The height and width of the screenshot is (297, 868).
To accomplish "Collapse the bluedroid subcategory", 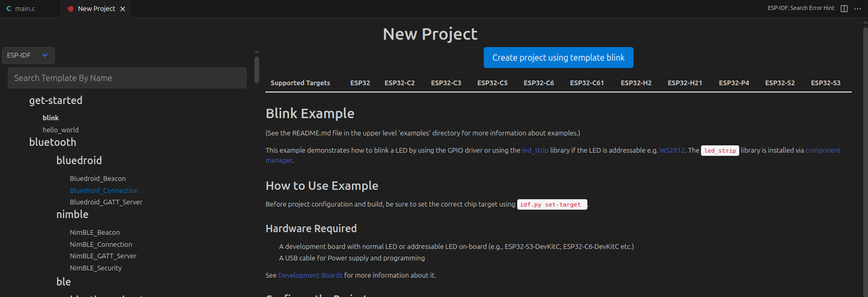I will point(79,161).
